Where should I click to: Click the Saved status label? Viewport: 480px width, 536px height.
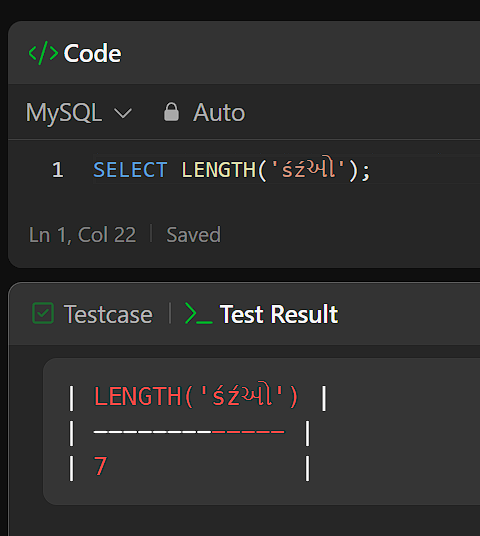tap(194, 235)
